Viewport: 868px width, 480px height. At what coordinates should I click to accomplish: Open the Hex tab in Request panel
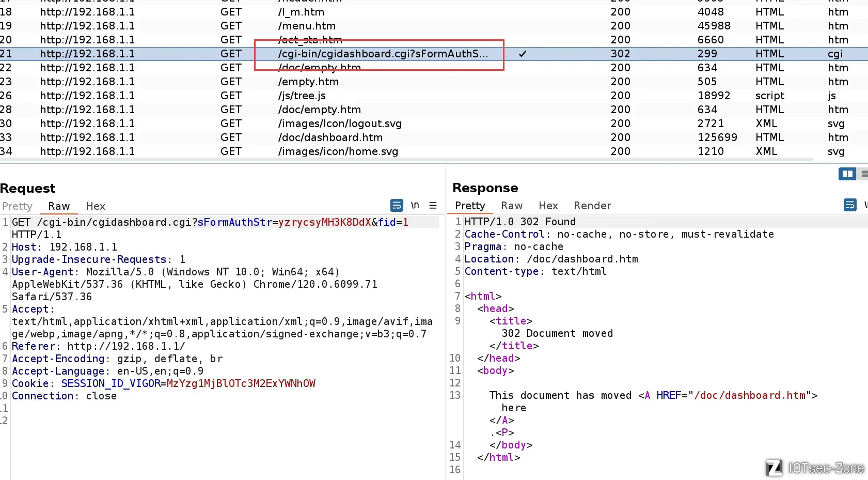(96, 206)
